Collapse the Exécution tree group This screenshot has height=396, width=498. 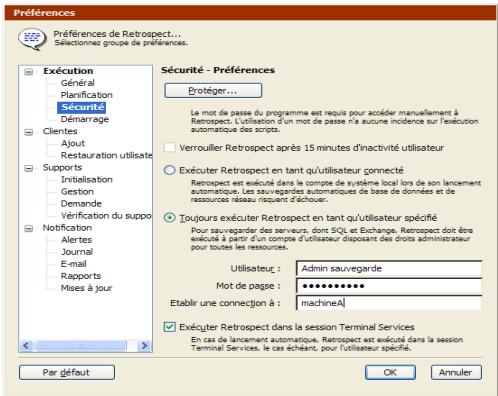point(29,71)
